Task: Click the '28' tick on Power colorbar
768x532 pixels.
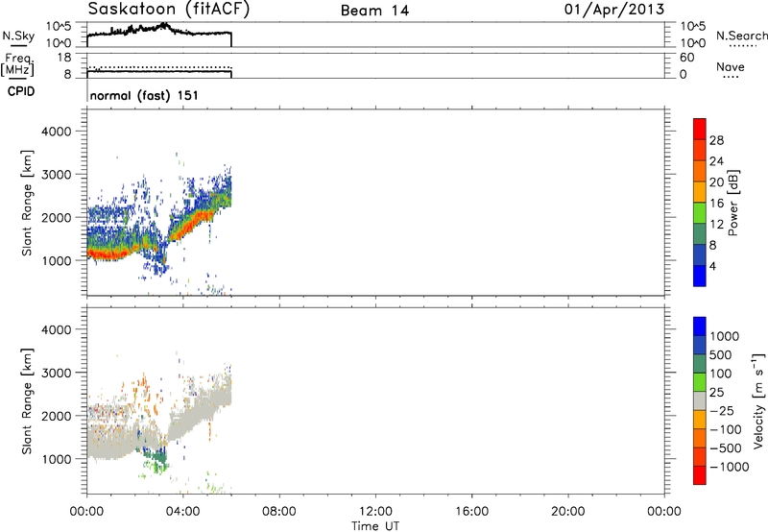Action: [x=716, y=140]
